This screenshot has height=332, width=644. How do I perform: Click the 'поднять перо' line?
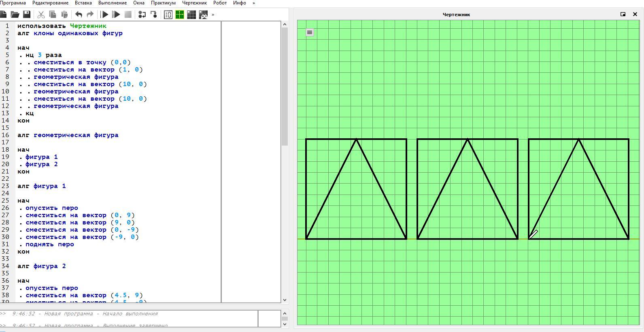pyautogui.click(x=50, y=244)
